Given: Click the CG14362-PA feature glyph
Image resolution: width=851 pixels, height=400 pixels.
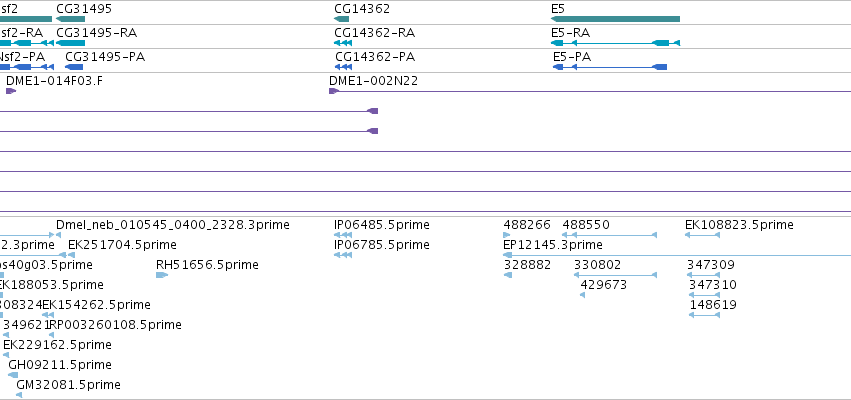Looking at the screenshot, I should coord(343,67).
